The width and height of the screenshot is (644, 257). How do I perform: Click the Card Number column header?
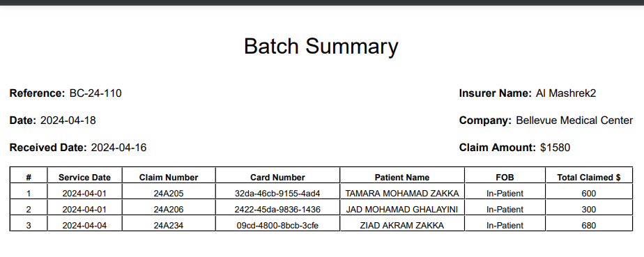click(x=277, y=178)
